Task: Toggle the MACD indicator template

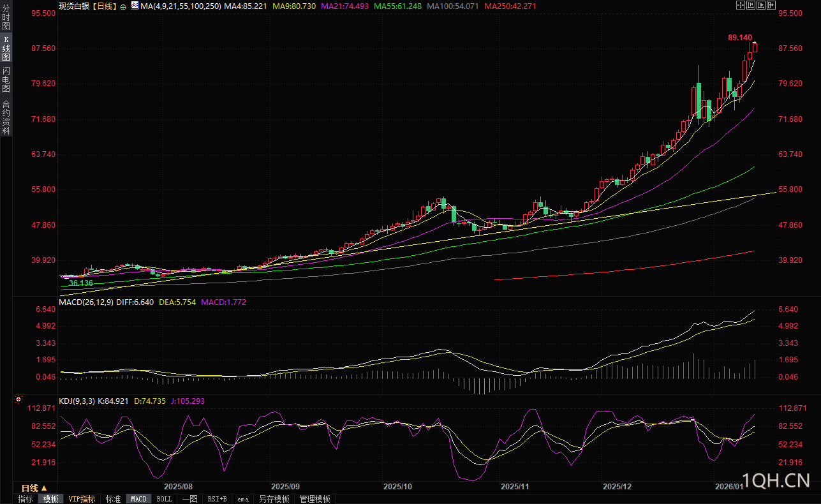Action: [138, 499]
